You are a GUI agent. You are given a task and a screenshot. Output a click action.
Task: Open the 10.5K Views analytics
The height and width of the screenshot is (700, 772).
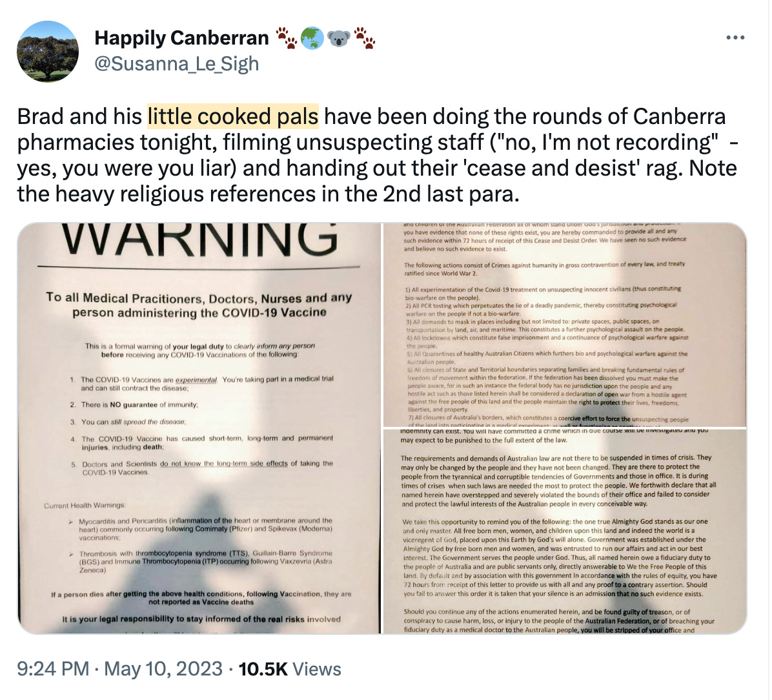tap(289, 669)
